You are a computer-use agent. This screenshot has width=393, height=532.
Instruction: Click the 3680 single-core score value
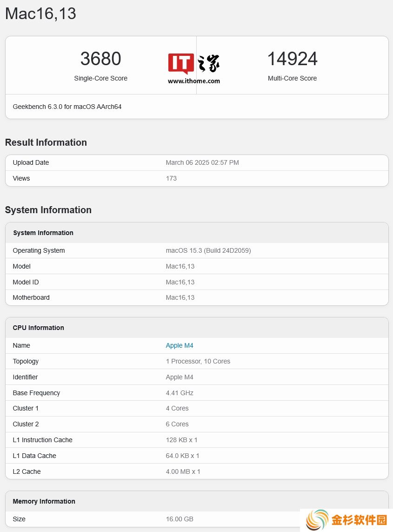[x=101, y=59]
